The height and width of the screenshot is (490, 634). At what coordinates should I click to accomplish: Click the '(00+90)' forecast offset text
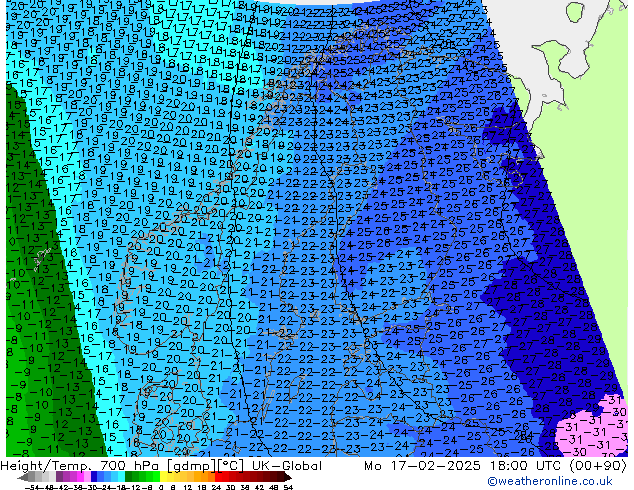[x=598, y=466]
